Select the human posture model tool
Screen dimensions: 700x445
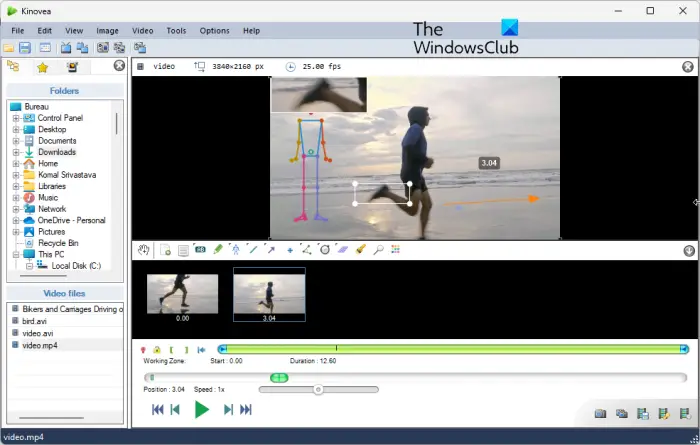(235, 249)
